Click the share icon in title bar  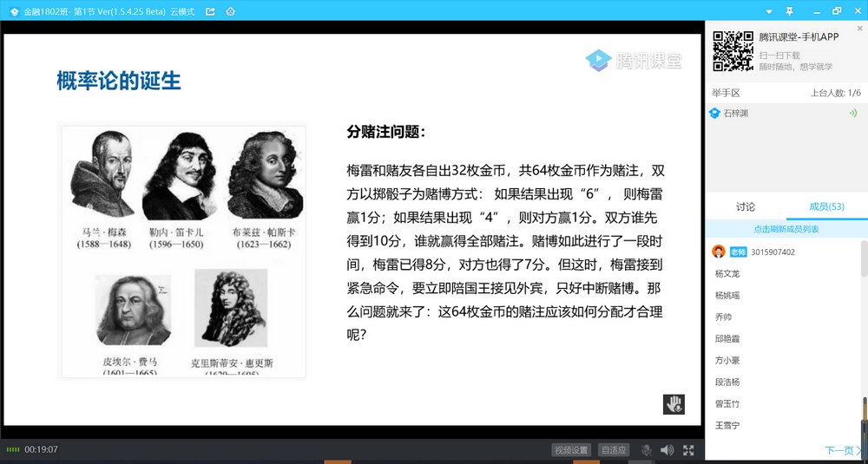(x=210, y=11)
